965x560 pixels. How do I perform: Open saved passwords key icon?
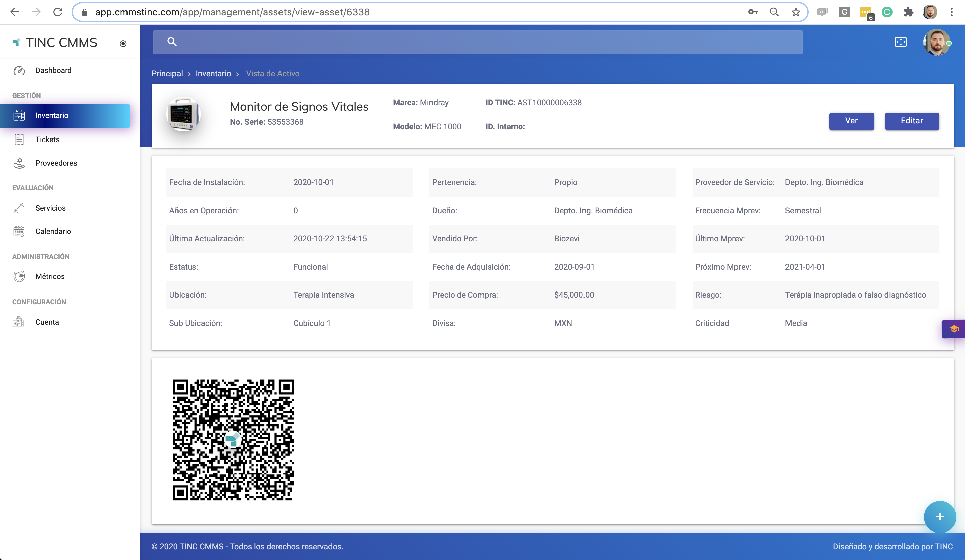coord(753,12)
